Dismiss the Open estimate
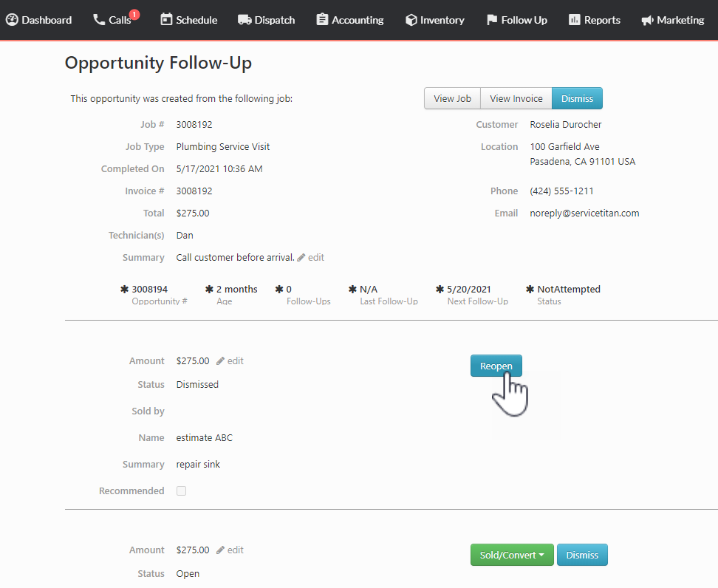 tap(582, 555)
